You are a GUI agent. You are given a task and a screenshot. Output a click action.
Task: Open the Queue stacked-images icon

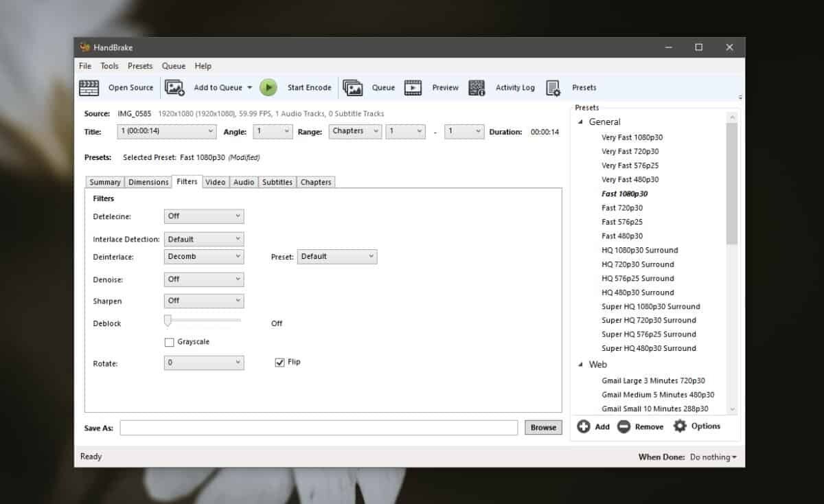pos(353,88)
